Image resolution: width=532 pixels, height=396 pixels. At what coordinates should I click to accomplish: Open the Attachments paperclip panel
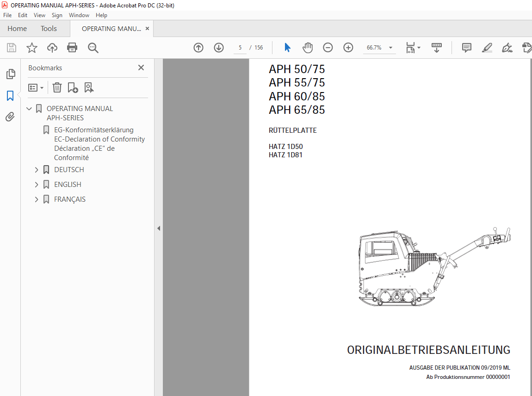pyautogui.click(x=10, y=117)
